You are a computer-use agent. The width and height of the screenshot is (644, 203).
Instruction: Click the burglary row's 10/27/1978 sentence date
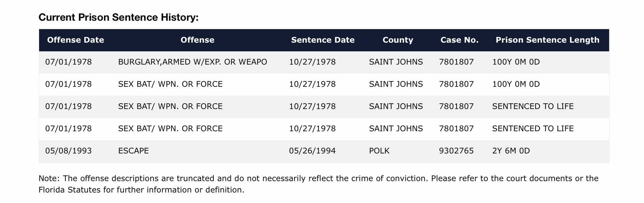312,62
